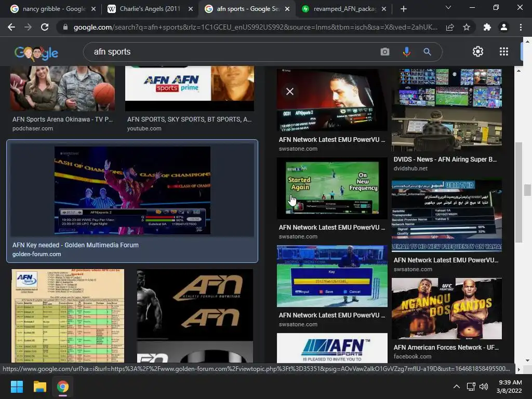Image resolution: width=532 pixels, height=399 pixels.
Task: Open the volume tray icon
Action: coord(484,387)
